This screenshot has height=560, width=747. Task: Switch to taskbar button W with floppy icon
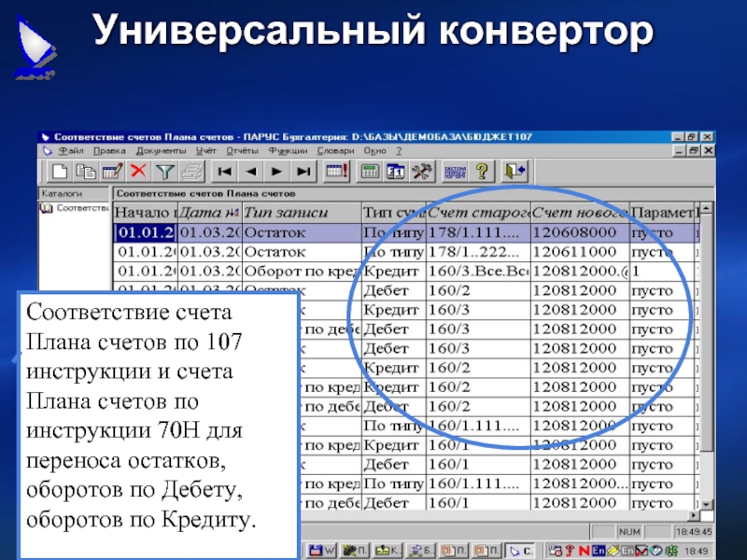point(321,551)
